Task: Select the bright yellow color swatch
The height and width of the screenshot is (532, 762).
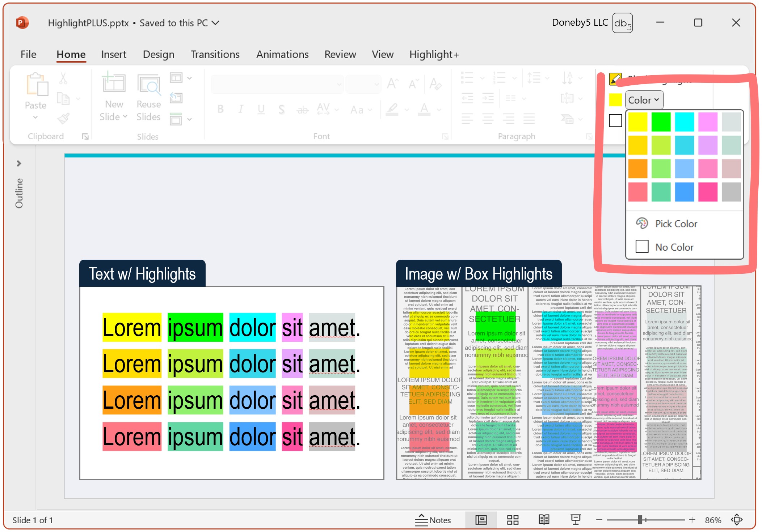Action: 637,122
